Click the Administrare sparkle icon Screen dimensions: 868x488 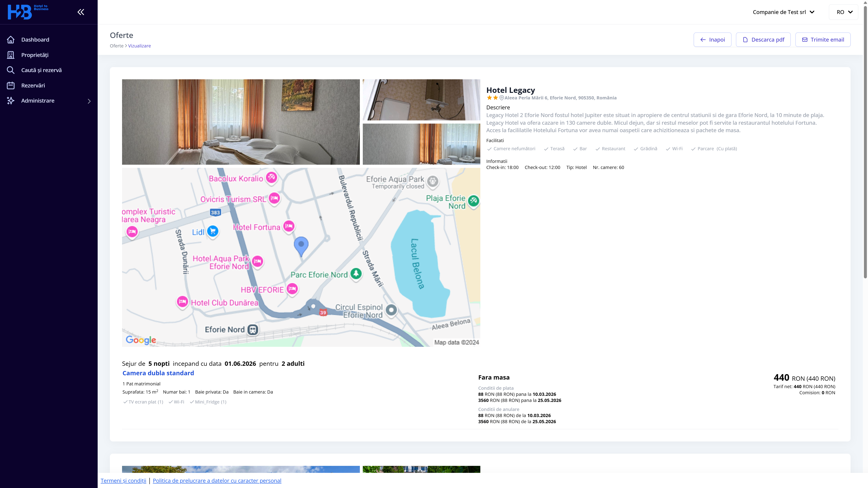click(x=11, y=101)
